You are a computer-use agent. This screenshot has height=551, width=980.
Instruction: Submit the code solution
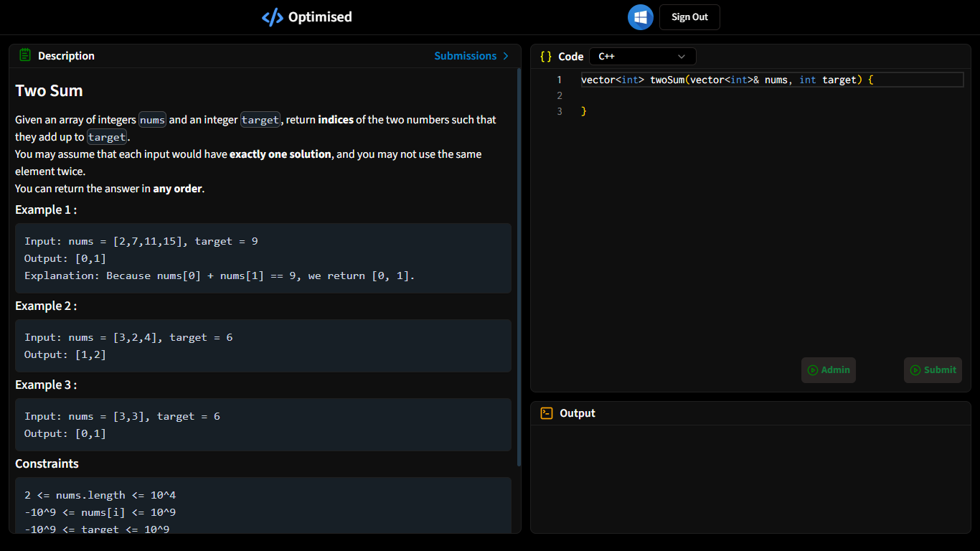pos(933,370)
